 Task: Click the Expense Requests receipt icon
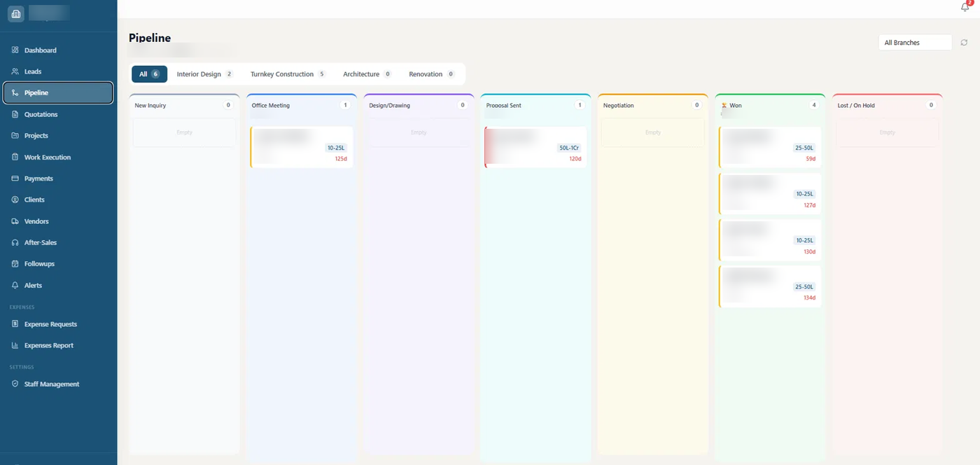click(x=15, y=324)
